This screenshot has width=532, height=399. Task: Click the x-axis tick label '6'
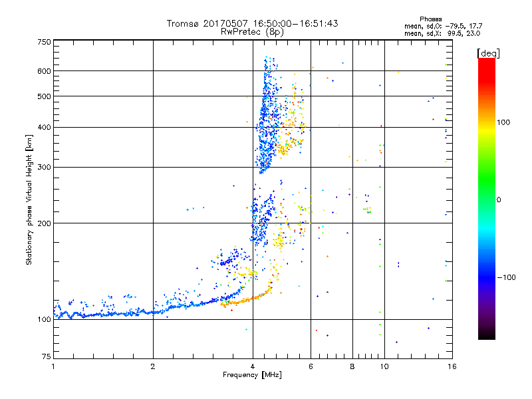(x=311, y=366)
